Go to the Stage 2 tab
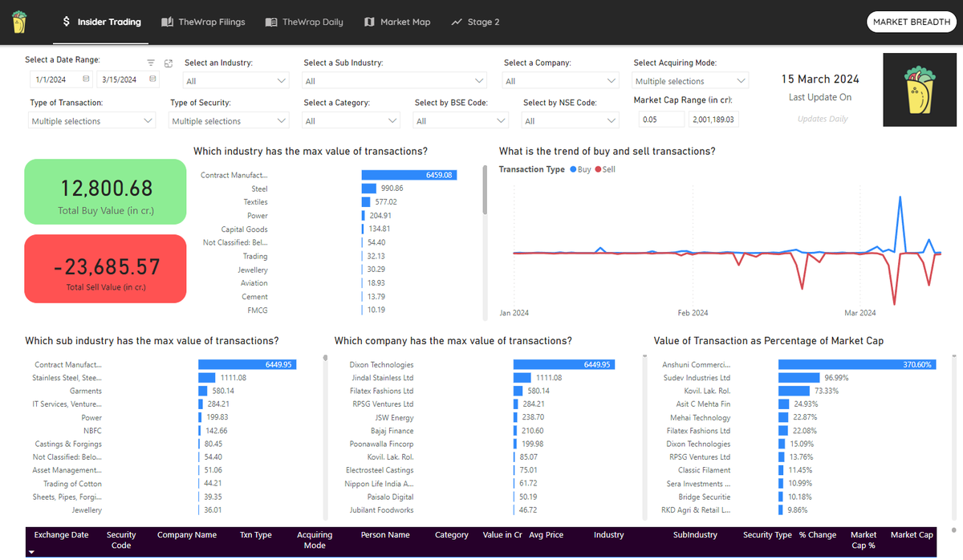 [x=475, y=22]
